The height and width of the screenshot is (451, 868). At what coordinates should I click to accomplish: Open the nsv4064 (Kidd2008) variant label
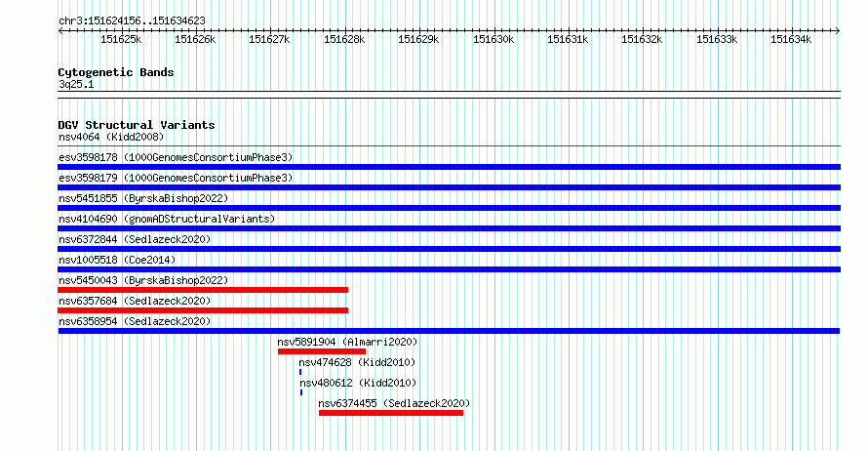click(111, 137)
